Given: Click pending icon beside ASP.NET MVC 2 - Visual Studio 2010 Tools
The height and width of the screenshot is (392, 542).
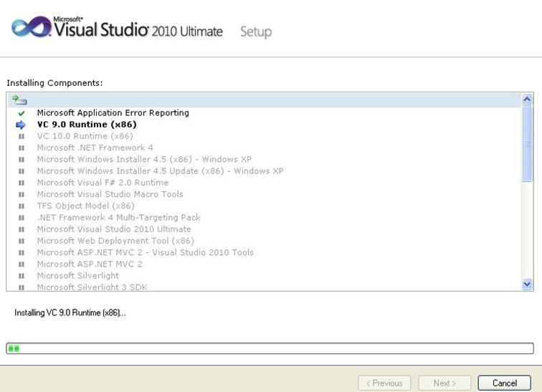Looking at the screenshot, I should point(22,252).
